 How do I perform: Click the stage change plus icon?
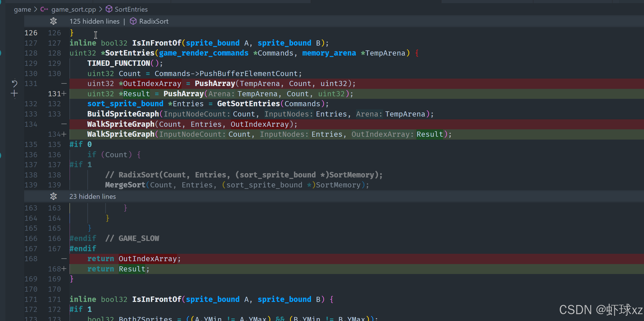click(14, 93)
